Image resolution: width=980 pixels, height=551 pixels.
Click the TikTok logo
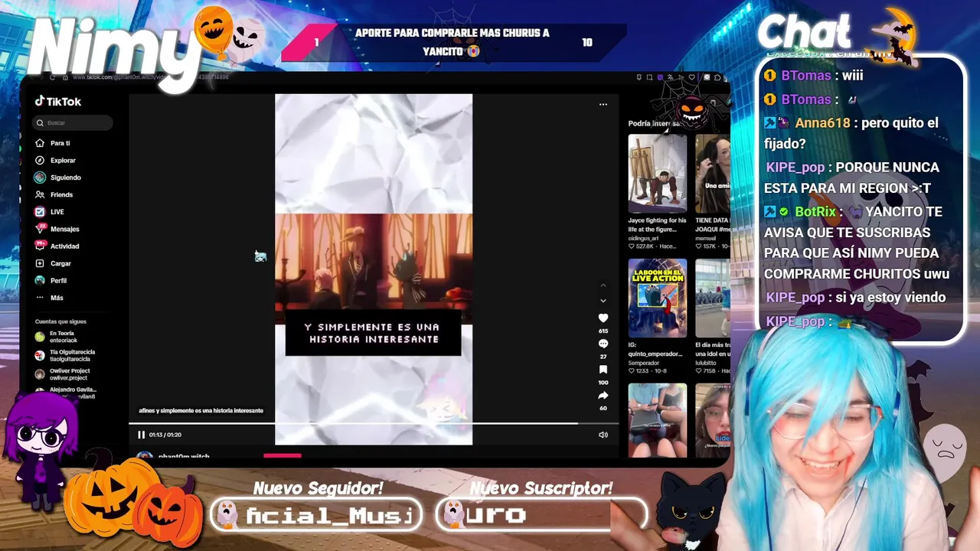click(x=58, y=101)
